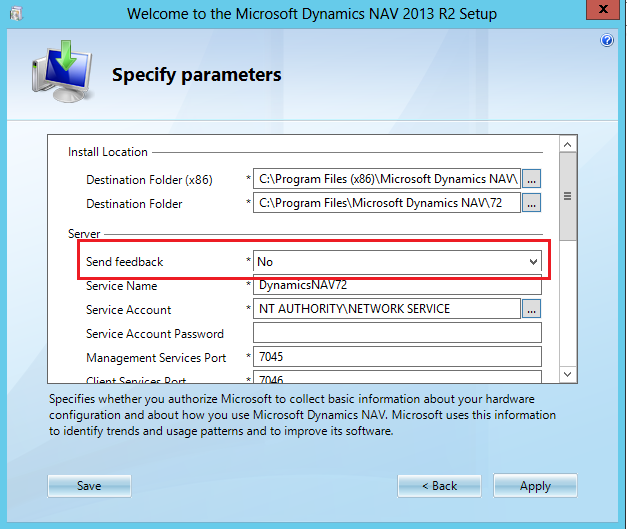627x529 pixels.
Task: Click the Service Account text field
Action: click(x=386, y=309)
